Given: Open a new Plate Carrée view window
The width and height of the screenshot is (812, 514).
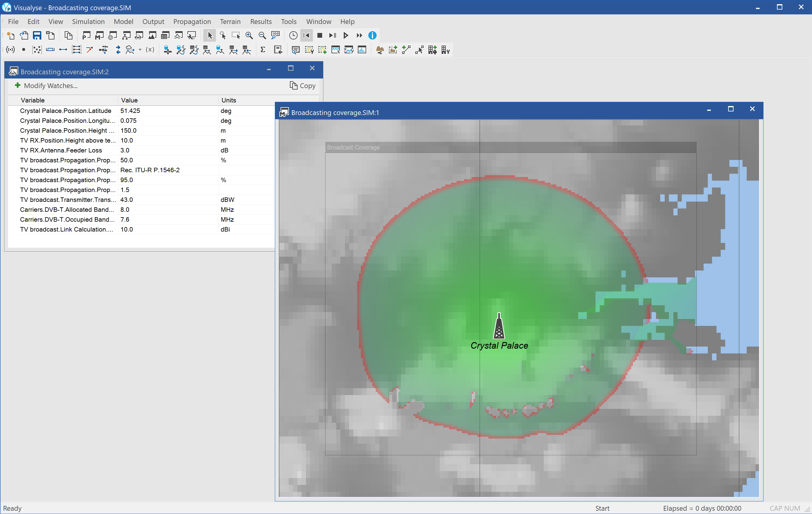Looking at the screenshot, I should 86,35.
